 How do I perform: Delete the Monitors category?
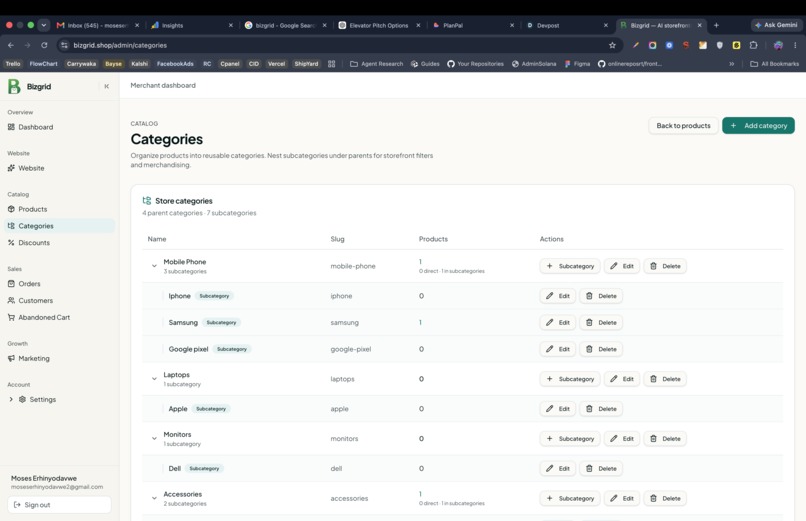click(x=665, y=439)
